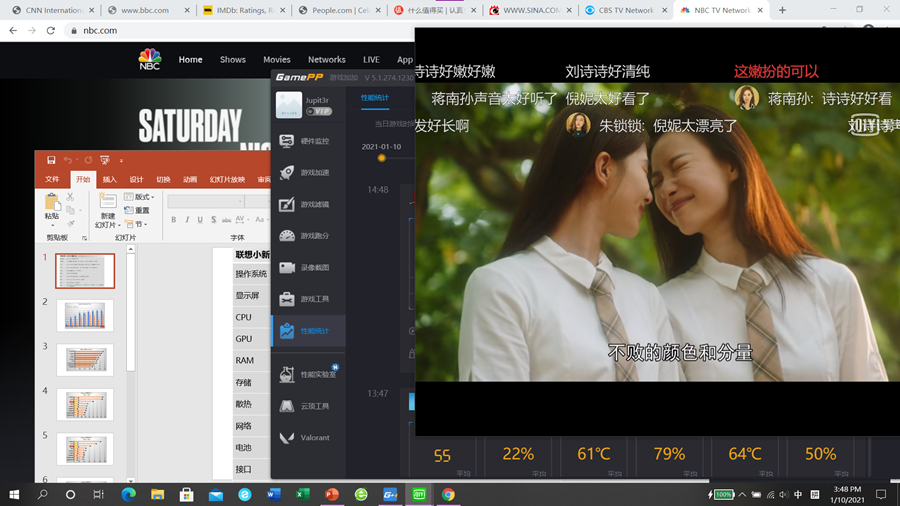Open the iQIYI app from the taskbar

pyautogui.click(x=419, y=495)
